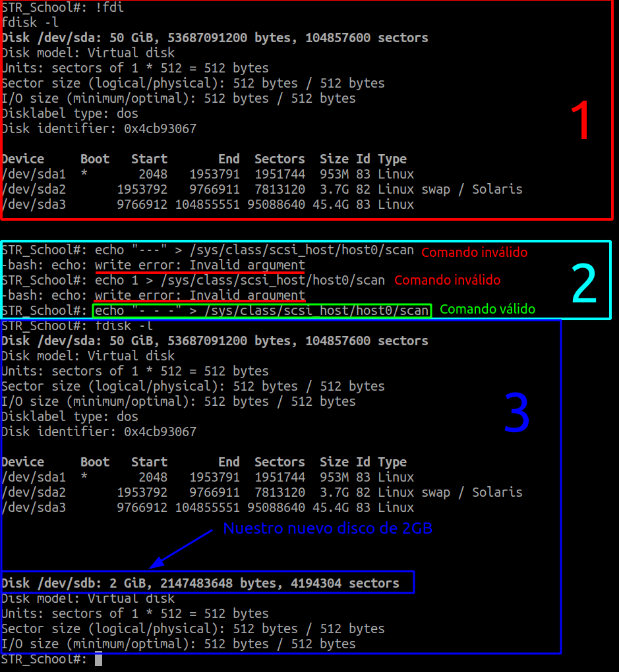Click the boot asterisk of sda1 in first table

(x=84, y=173)
